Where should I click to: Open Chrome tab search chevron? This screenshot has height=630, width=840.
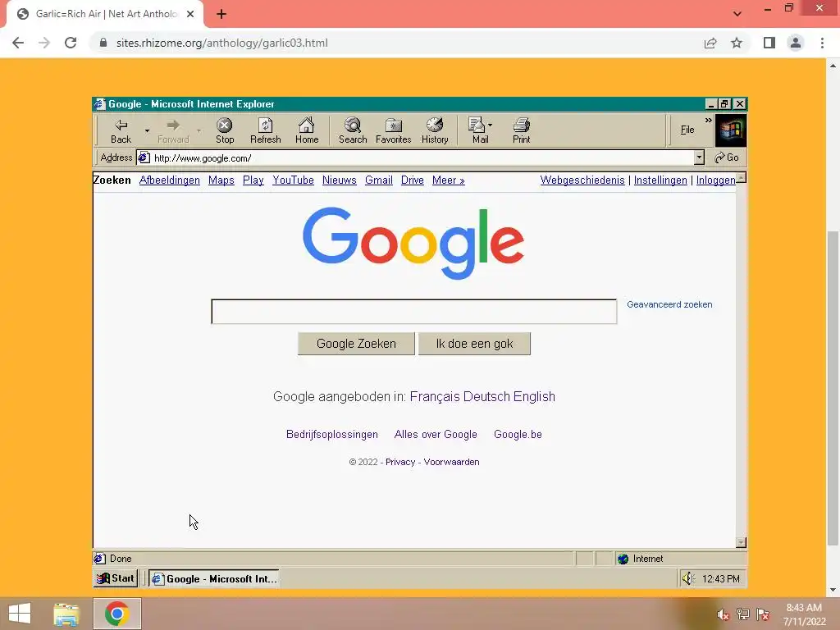[x=737, y=14]
